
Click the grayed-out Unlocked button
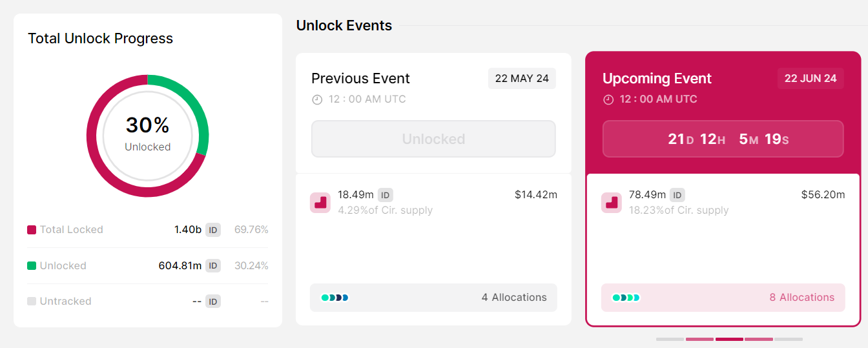coord(433,139)
